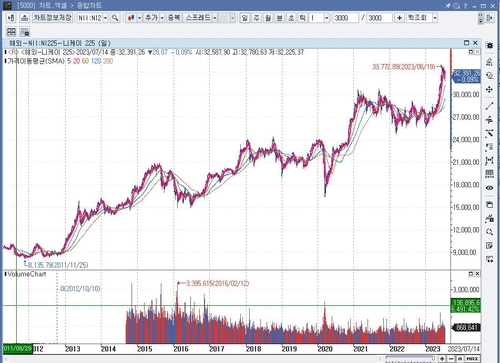Maximize the 니케이 225 chart pane
Screen dimensions: 500x363
click(x=467, y=43)
